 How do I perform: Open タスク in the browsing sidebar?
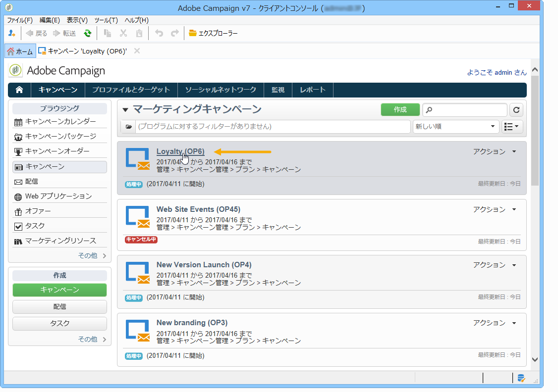pyautogui.click(x=60, y=226)
